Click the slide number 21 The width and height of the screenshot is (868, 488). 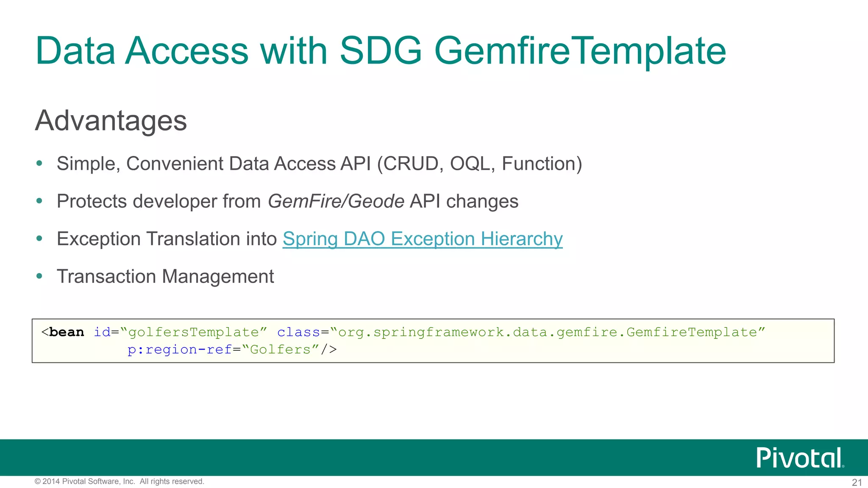[857, 482]
